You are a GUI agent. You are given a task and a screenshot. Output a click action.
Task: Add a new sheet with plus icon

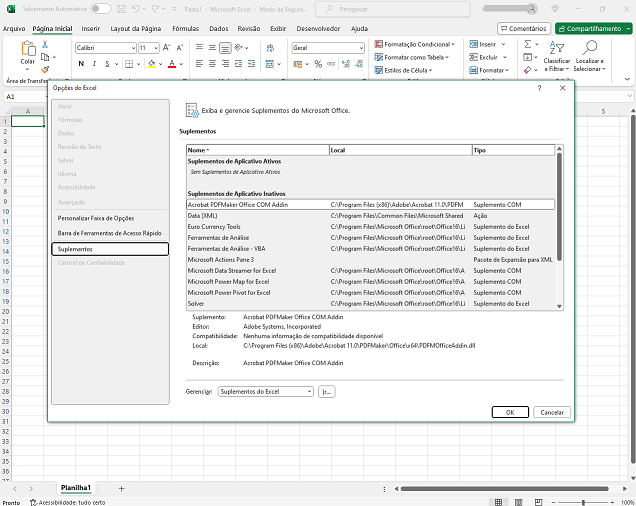click(121, 489)
